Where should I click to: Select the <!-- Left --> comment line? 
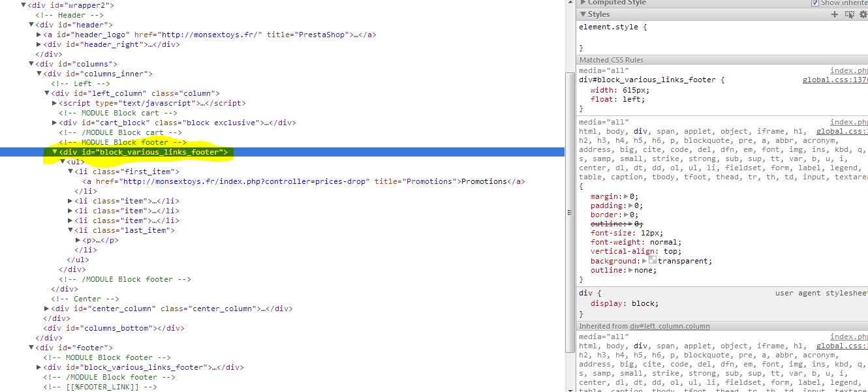(x=81, y=83)
